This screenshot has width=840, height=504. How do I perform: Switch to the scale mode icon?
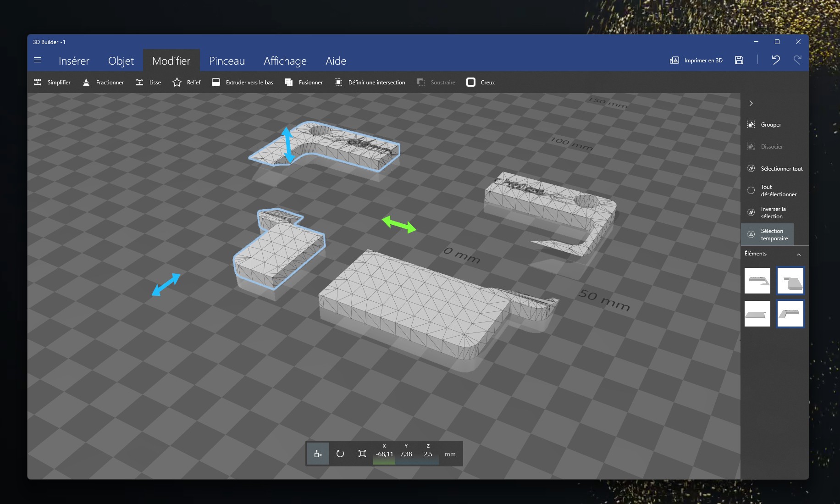coord(362,454)
